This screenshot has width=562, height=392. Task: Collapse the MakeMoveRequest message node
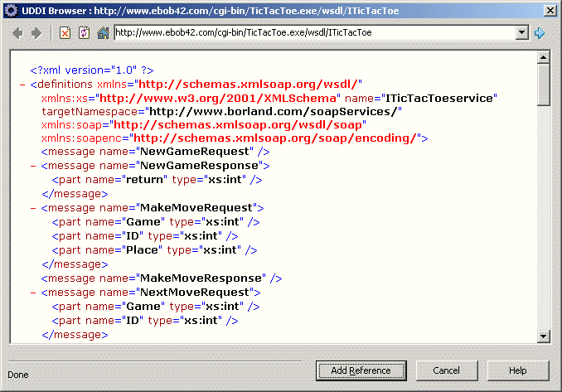click(33, 208)
